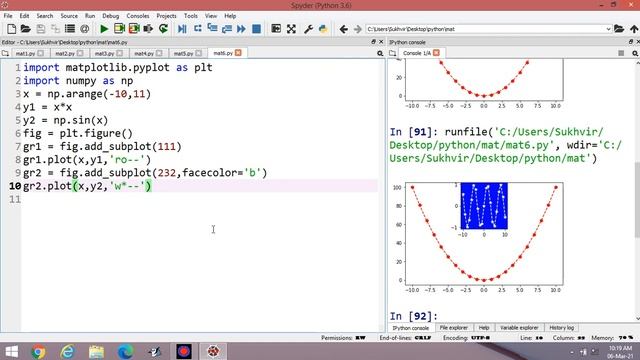The image size is (640, 360).
Task: Open Preferences with the wrench icon
Action: (308, 29)
